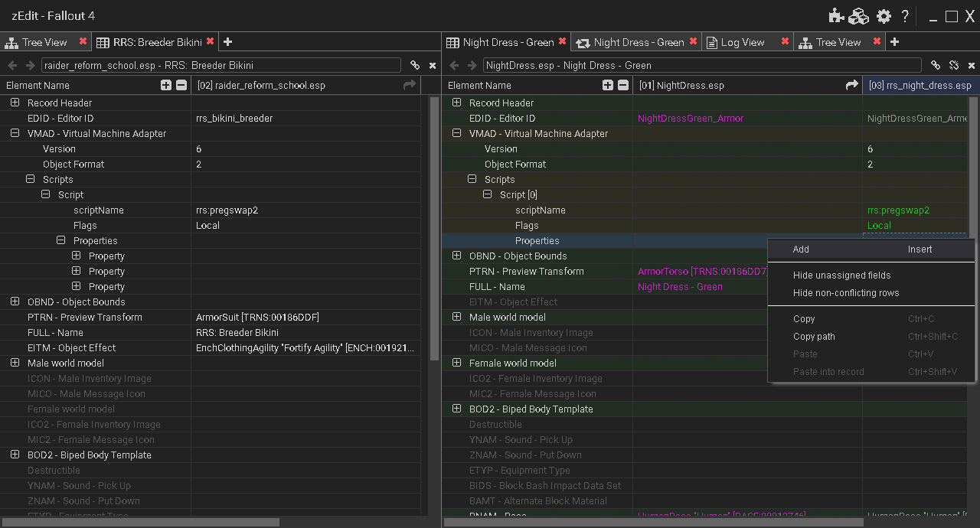
Task: Go forward in left record pane
Action: click(x=31, y=66)
